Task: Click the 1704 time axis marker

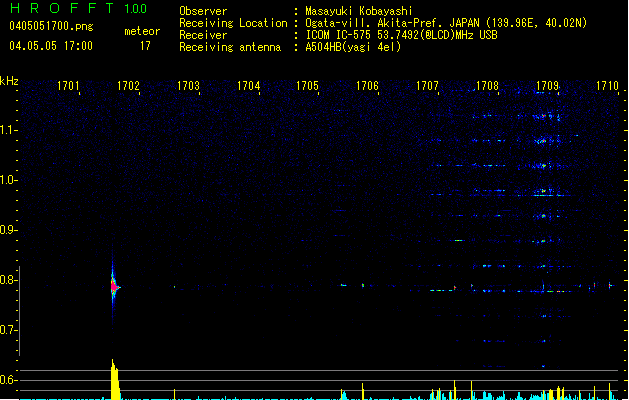Action: click(x=248, y=86)
